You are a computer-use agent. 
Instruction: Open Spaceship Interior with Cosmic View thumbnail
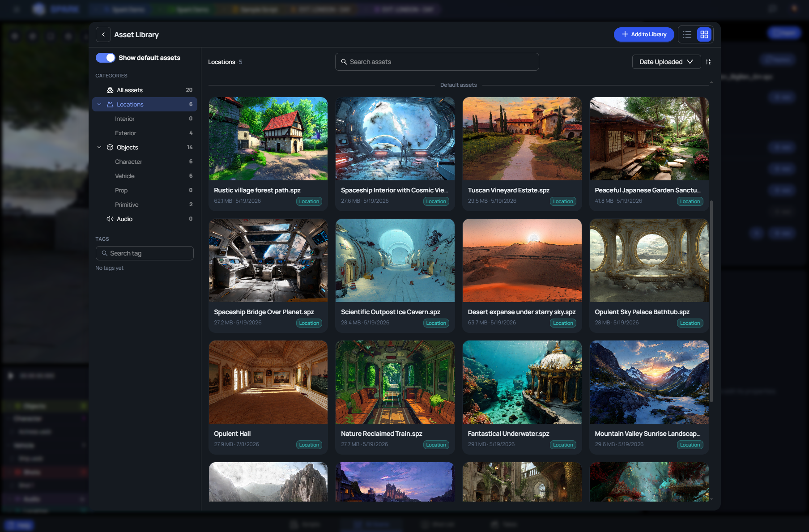395,139
